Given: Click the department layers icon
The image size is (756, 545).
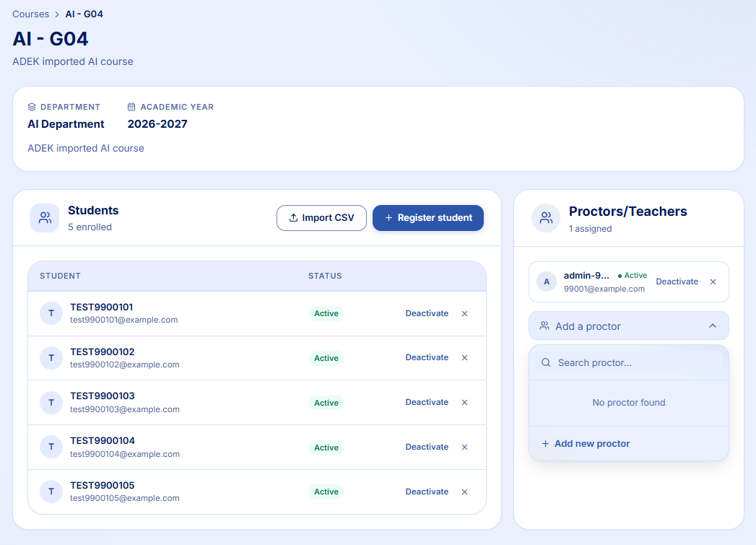Looking at the screenshot, I should (x=32, y=107).
